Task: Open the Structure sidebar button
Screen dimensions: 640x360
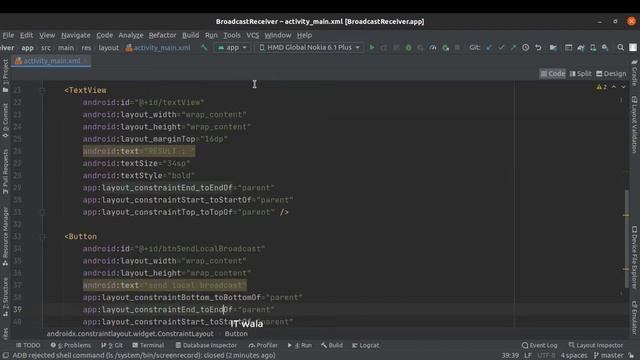Action: [5, 297]
